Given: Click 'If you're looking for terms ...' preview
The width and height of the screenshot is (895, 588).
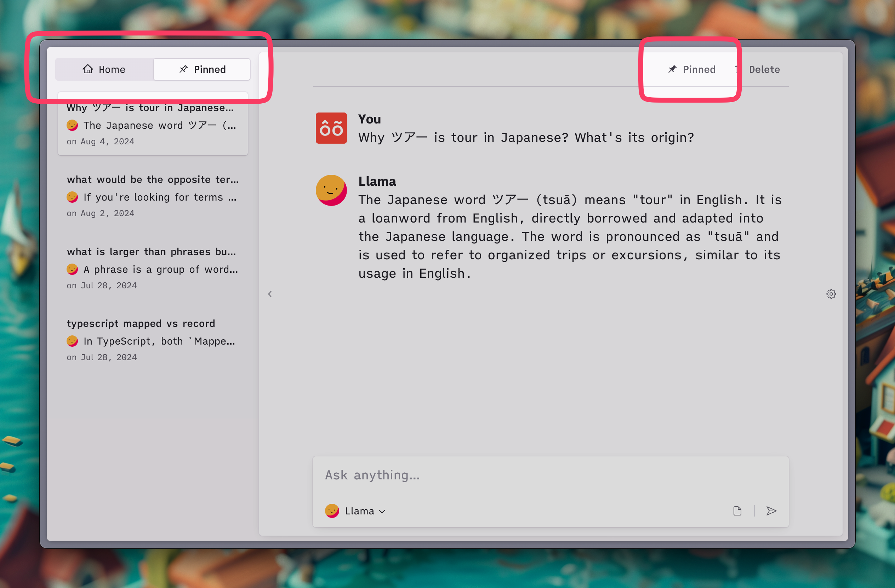Looking at the screenshot, I should (160, 197).
